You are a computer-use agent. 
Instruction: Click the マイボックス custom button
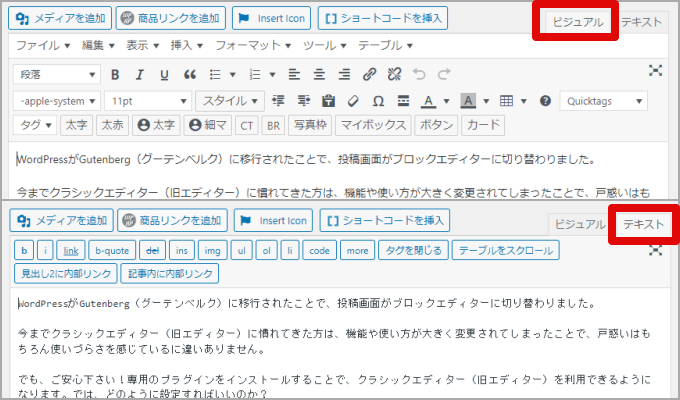[373, 125]
